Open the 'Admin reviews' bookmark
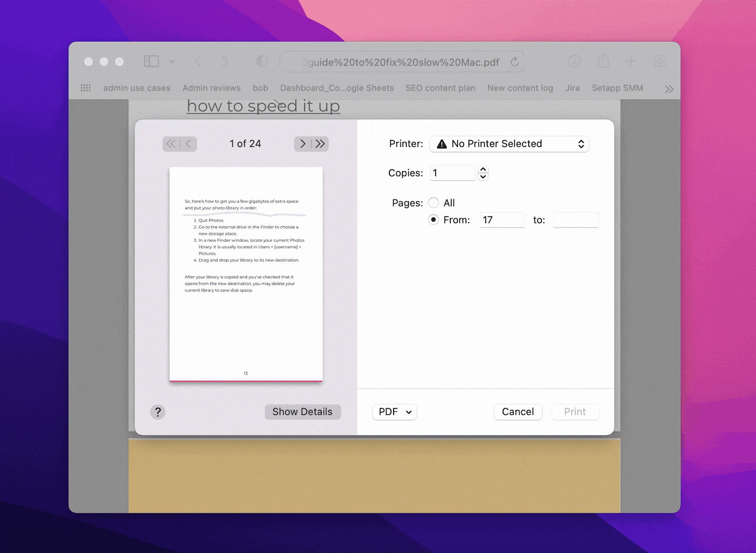 pyautogui.click(x=212, y=88)
